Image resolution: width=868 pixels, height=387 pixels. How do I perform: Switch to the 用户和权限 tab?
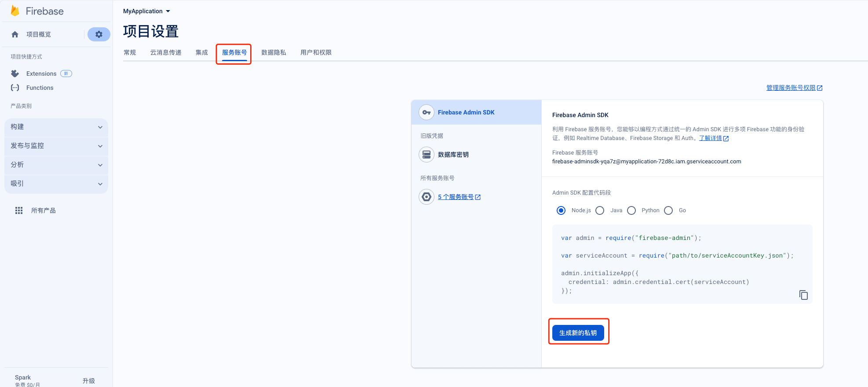pos(316,52)
